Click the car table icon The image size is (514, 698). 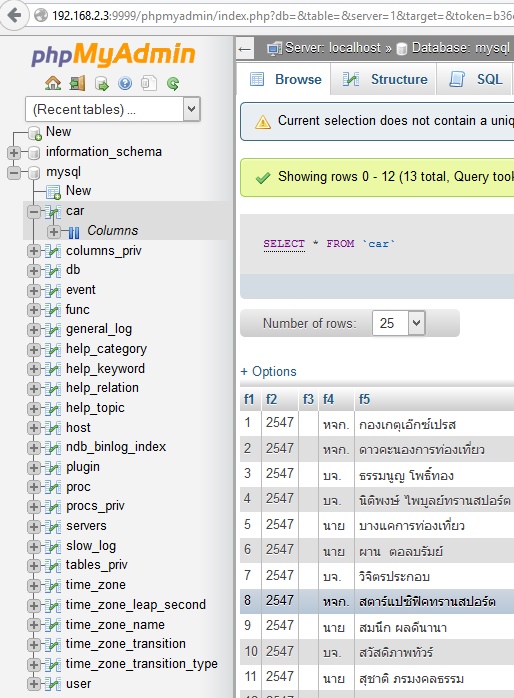(53, 212)
